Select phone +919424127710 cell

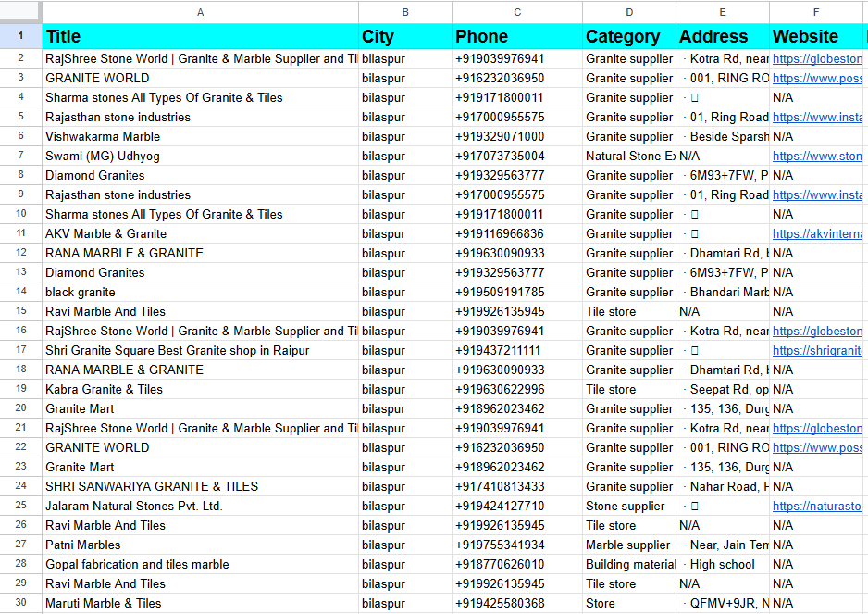tap(517, 506)
